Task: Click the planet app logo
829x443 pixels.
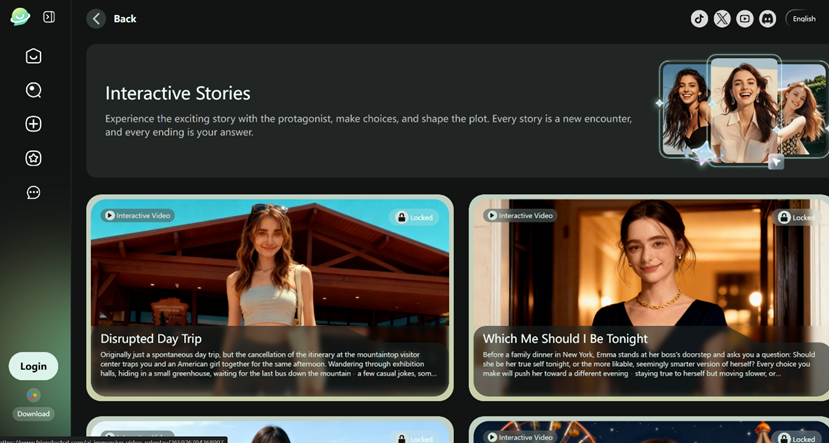Action: (20, 17)
